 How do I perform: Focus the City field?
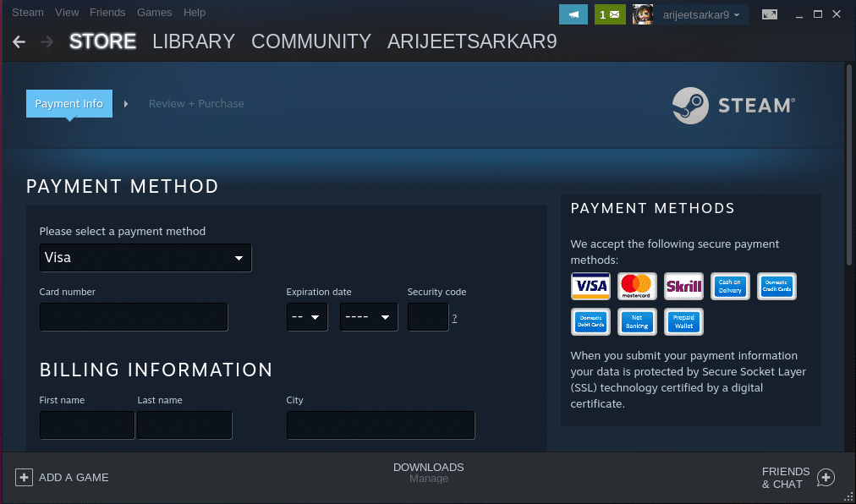click(x=381, y=425)
